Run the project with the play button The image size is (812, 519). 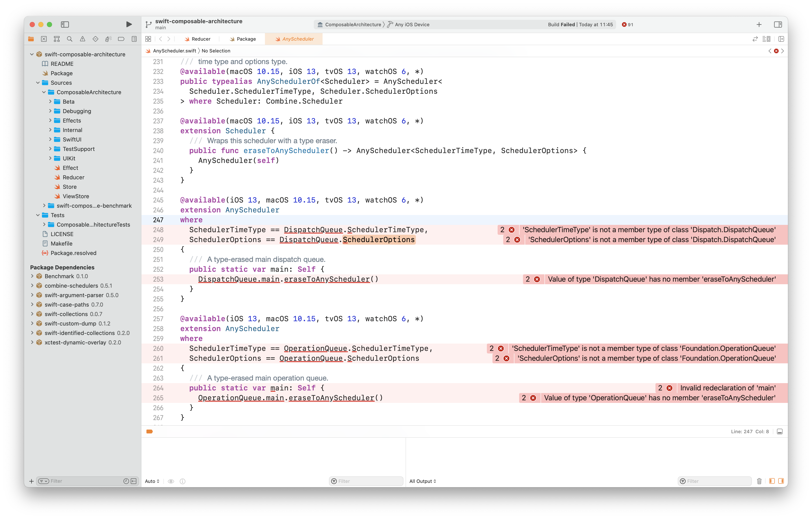pos(129,24)
